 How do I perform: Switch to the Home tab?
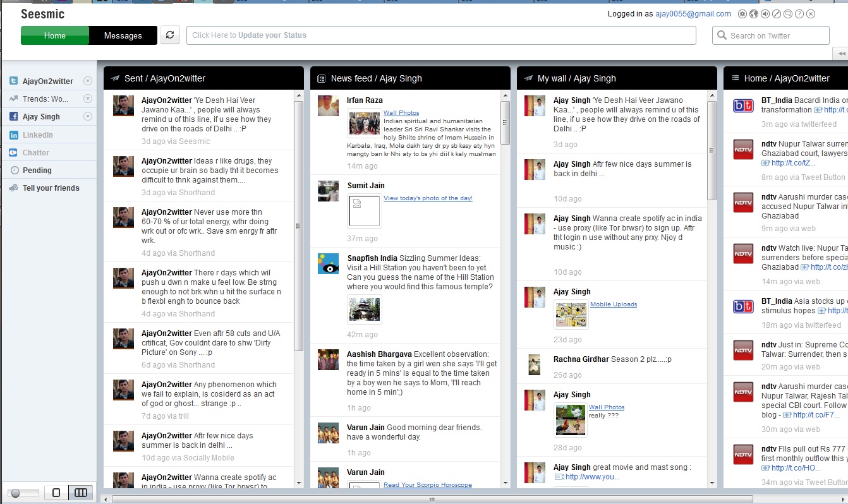pyautogui.click(x=55, y=35)
